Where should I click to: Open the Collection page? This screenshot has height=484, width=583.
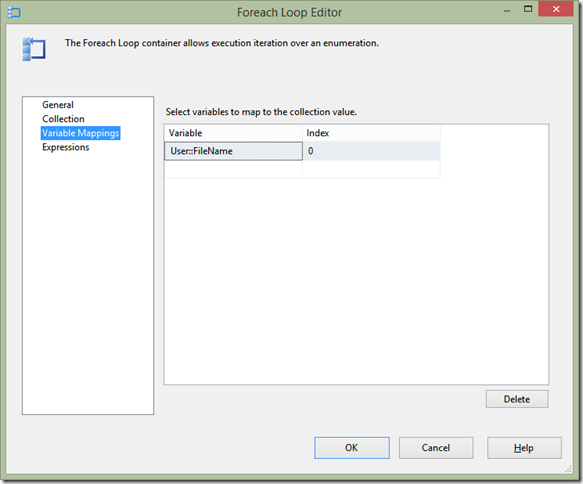[x=63, y=119]
